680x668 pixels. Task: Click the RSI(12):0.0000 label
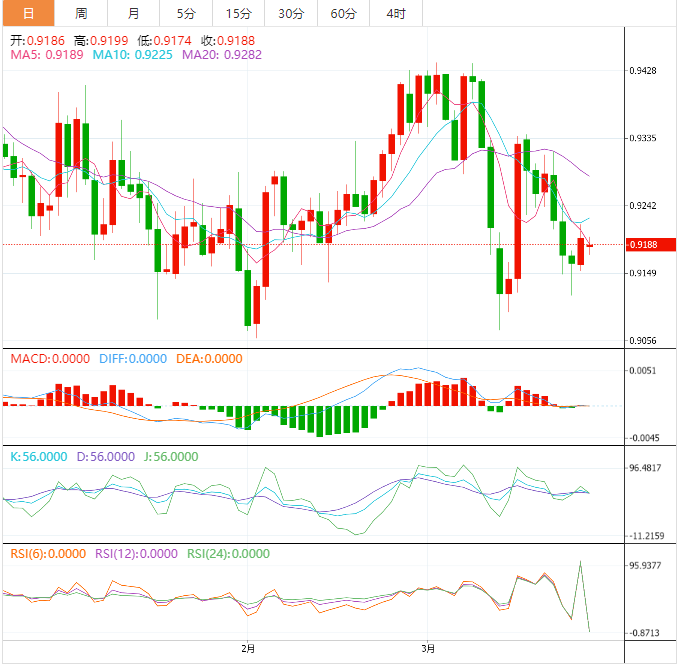[136, 554]
